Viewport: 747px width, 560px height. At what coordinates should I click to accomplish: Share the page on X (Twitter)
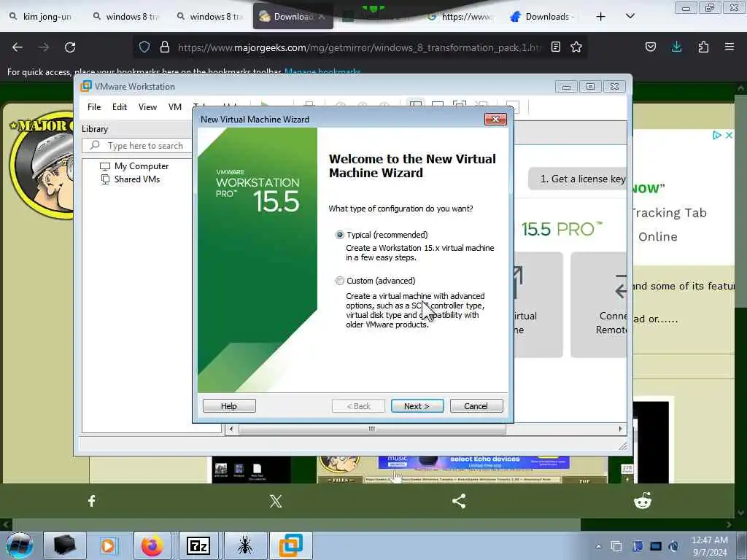[x=275, y=501]
